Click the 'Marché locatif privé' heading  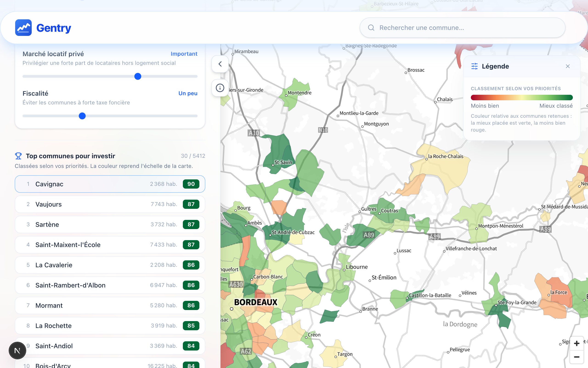pyautogui.click(x=53, y=54)
